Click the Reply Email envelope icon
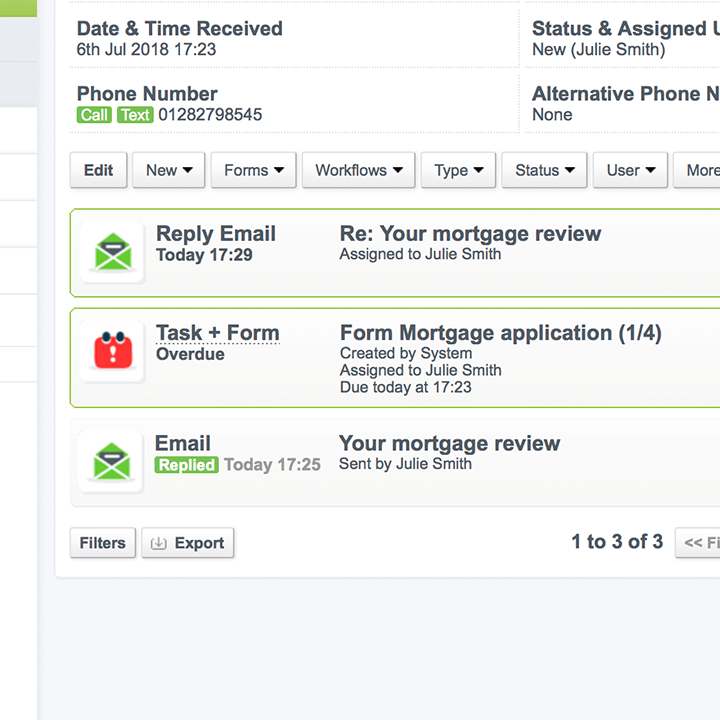This screenshot has height=720, width=720. click(x=112, y=252)
